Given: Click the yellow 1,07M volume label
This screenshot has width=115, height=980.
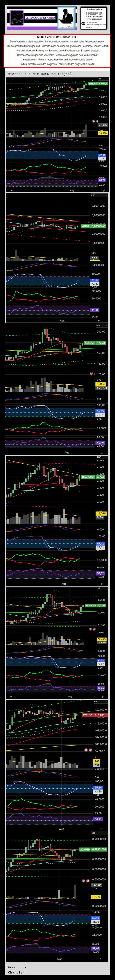Looking at the screenshot, I should pos(101,384).
